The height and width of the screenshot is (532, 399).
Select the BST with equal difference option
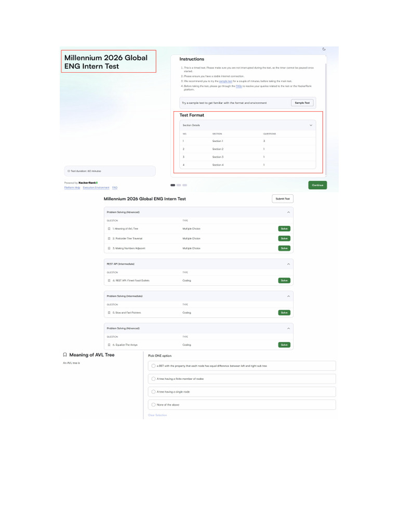coord(242,366)
